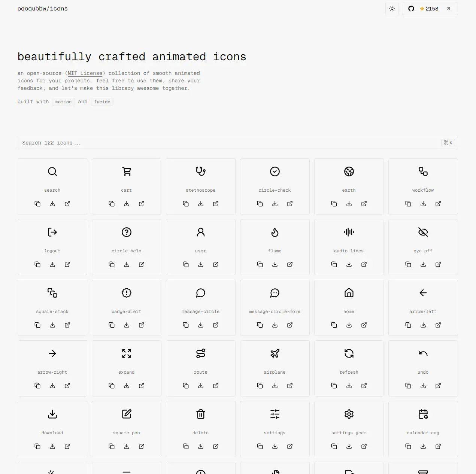This screenshot has height=474, width=476.
Task: Click the lucide library badge
Action: pos(102,102)
